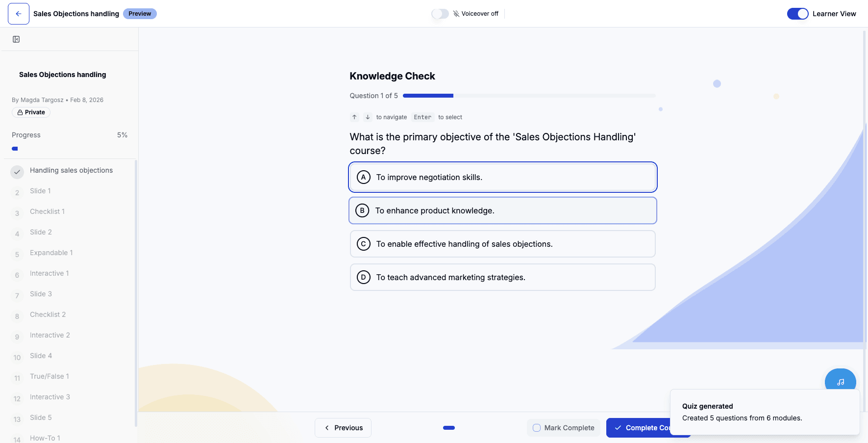Click the quiz progress bar for Question 1
The height and width of the screenshot is (443, 868).
(x=528, y=96)
